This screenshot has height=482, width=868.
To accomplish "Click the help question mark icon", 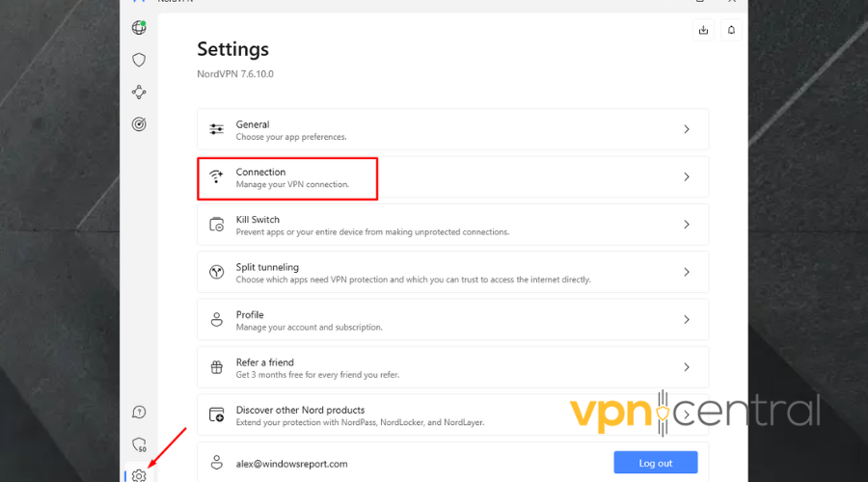I will (x=139, y=413).
